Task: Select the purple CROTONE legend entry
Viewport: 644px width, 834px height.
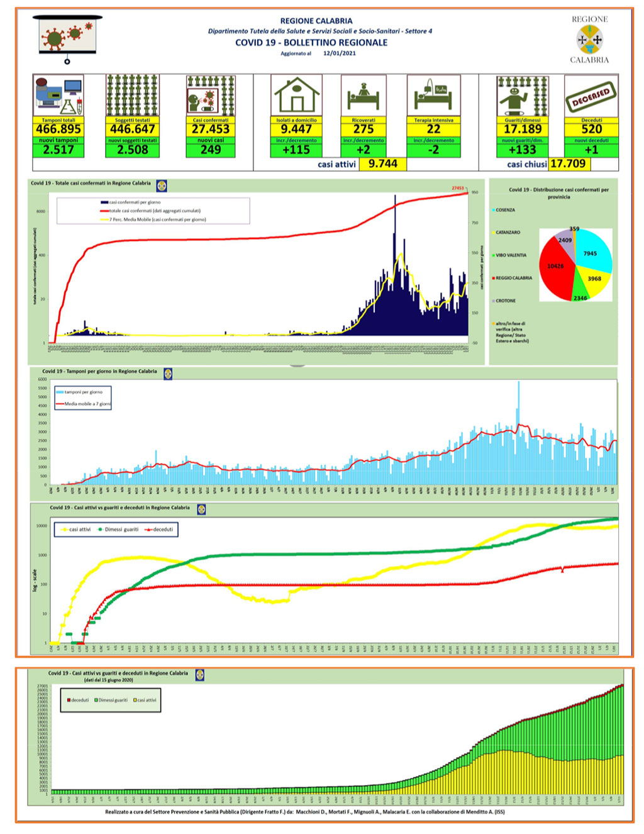Action: click(x=504, y=301)
